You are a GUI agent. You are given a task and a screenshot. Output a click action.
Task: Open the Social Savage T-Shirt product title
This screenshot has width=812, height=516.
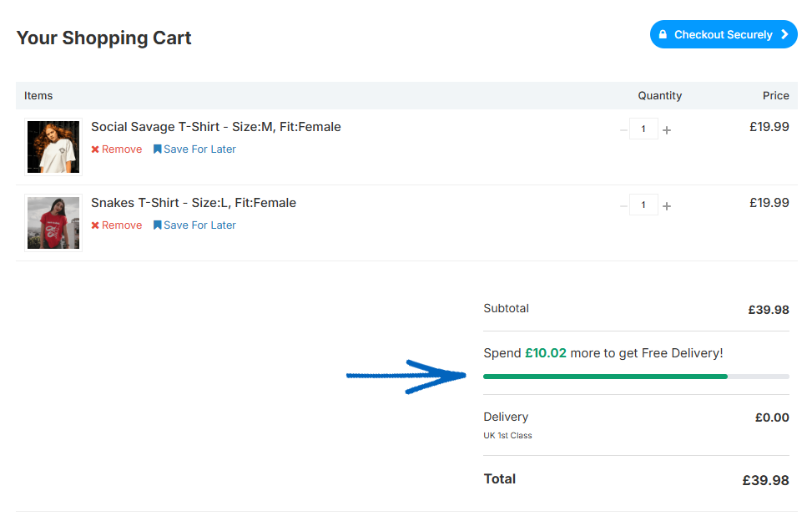pyautogui.click(x=215, y=127)
